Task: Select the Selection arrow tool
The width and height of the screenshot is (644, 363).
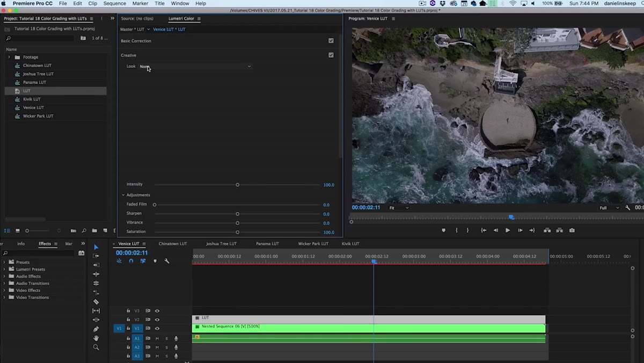Action: [x=96, y=247]
